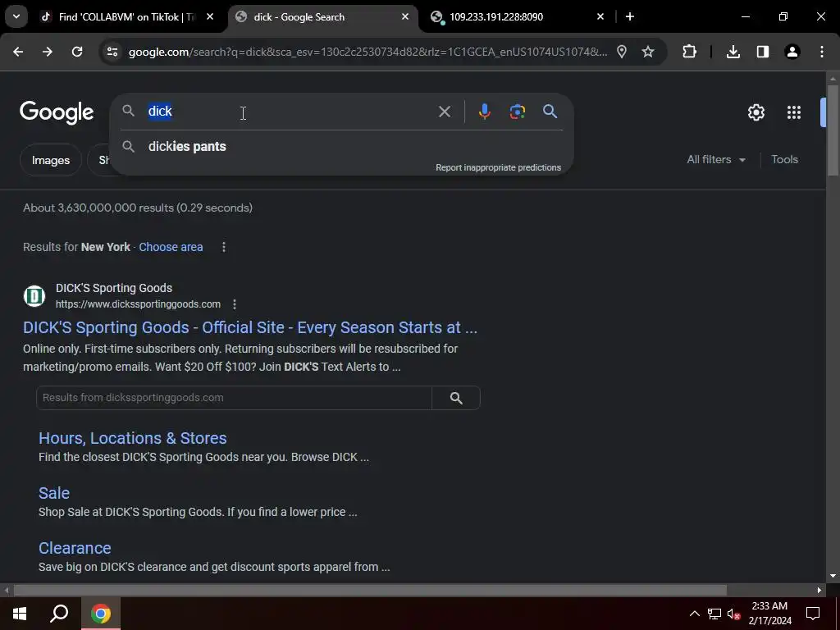Click the Chrome taskbar icon
Image resolution: width=840 pixels, height=630 pixels.
pos(101,614)
